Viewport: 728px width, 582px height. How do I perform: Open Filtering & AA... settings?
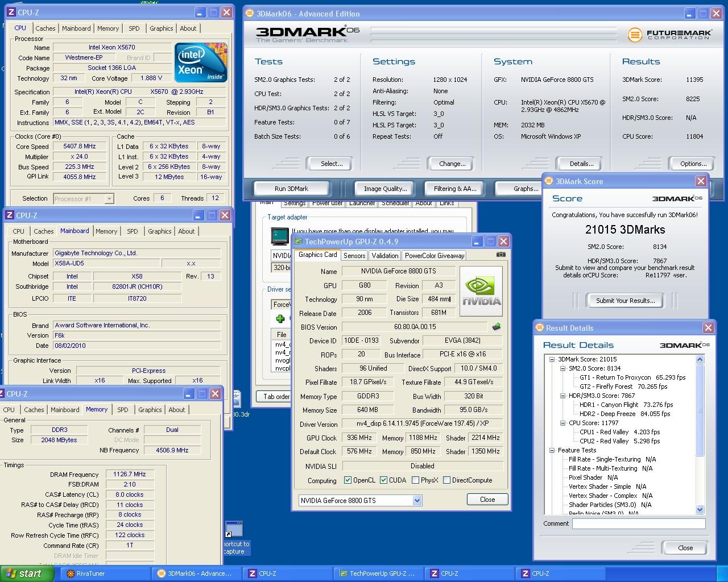pyautogui.click(x=455, y=189)
